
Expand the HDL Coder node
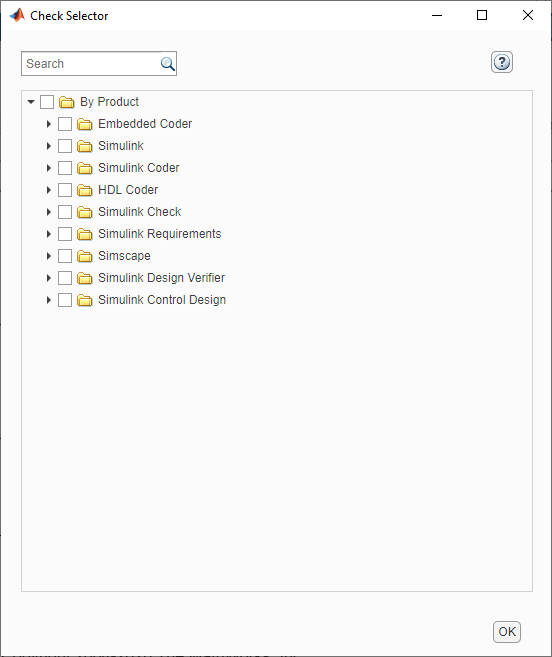49,190
